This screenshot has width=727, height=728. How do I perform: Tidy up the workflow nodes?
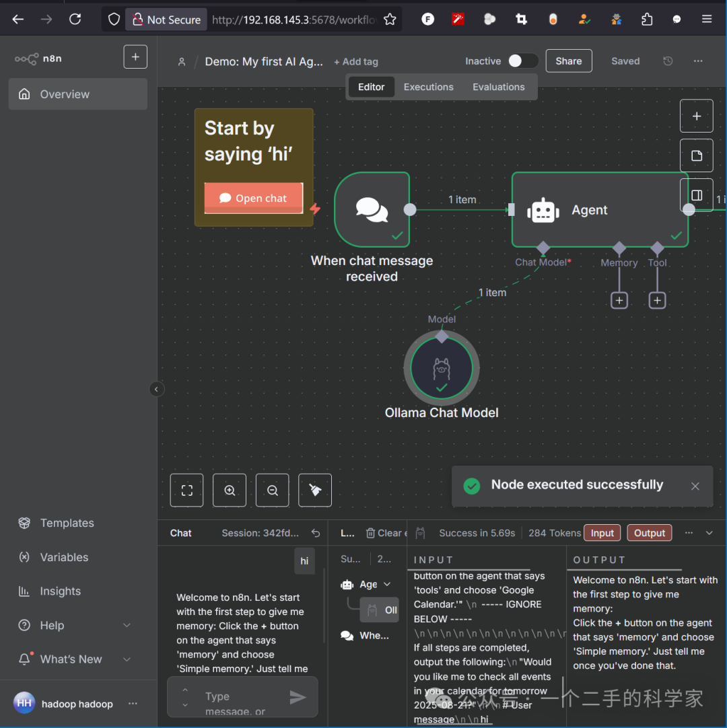point(315,490)
